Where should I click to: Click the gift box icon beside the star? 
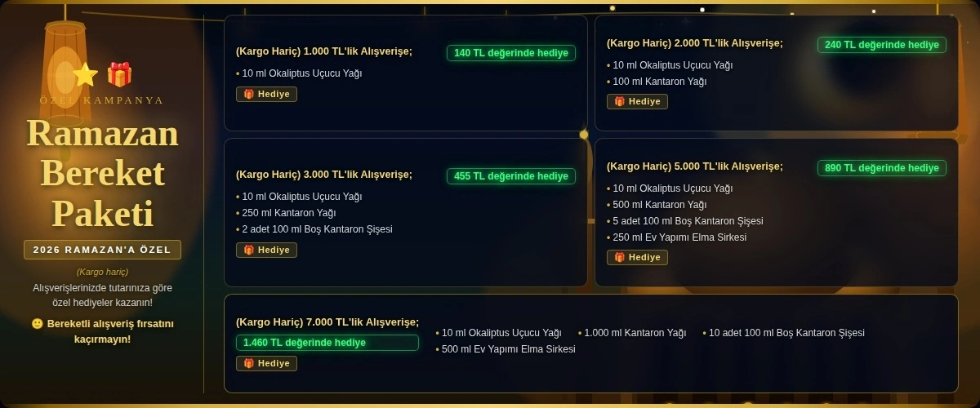tap(119, 75)
